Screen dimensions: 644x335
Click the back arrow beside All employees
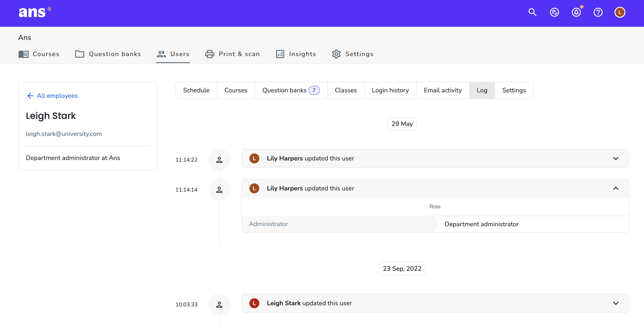tap(30, 96)
